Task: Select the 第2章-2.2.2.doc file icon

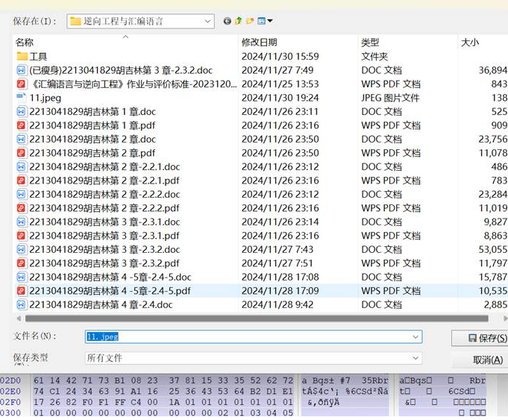Action: tap(21, 194)
